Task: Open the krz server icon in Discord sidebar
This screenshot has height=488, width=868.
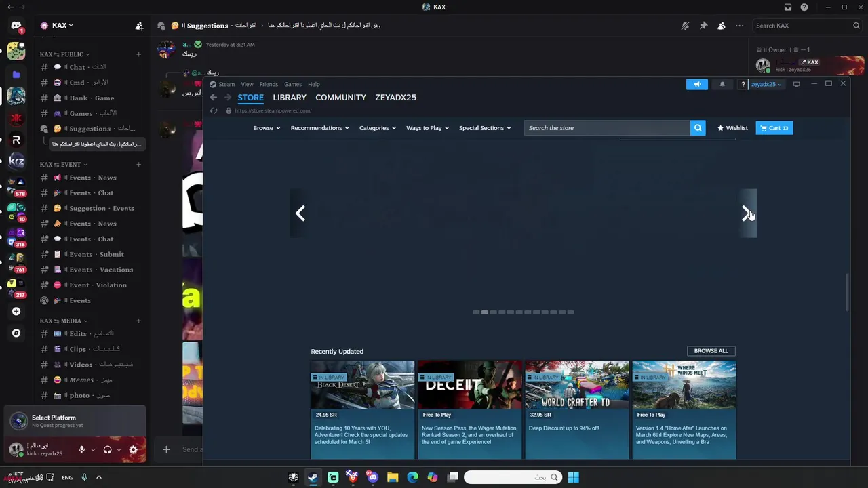Action: [16, 161]
